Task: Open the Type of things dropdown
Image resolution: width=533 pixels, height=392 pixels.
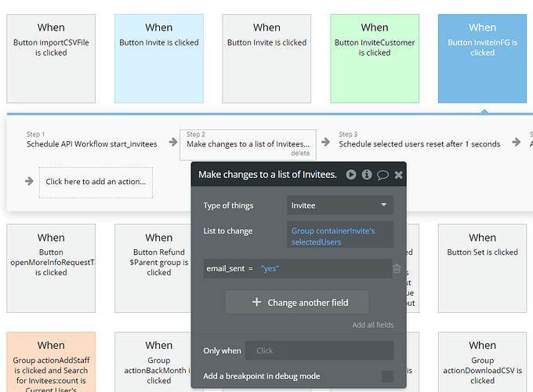Action: pos(339,205)
